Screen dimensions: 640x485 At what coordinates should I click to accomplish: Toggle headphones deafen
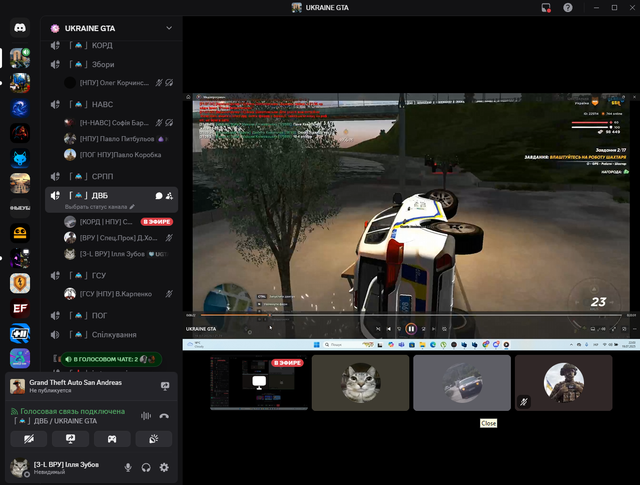pos(146,467)
